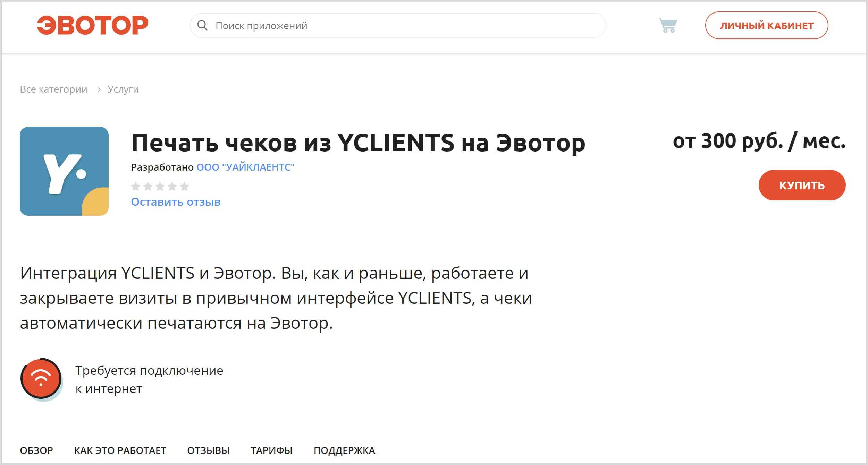868x465 pixels.
Task: Rate the app using the star rating
Action: click(160, 187)
